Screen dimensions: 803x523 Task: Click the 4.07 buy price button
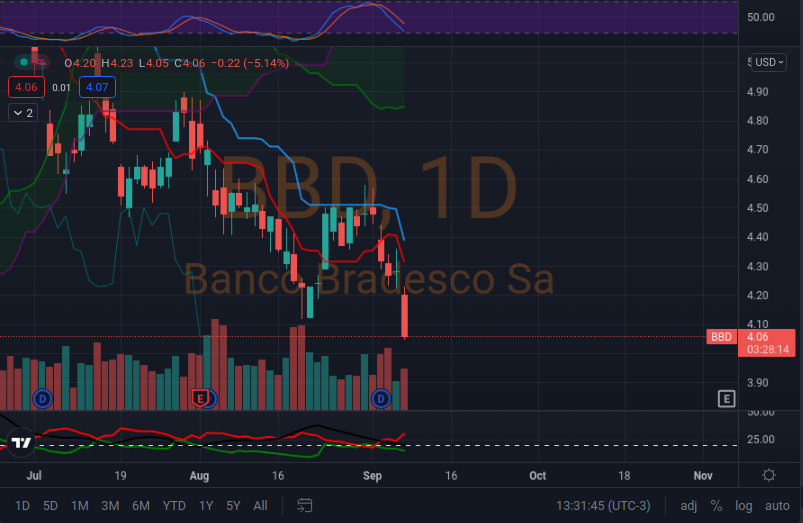tap(97, 88)
